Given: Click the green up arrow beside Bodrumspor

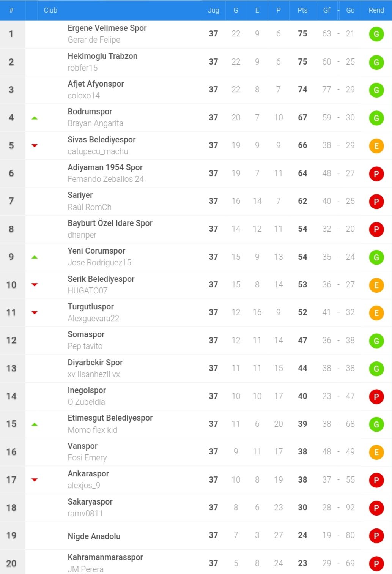Looking at the screenshot, I should (x=35, y=118).
